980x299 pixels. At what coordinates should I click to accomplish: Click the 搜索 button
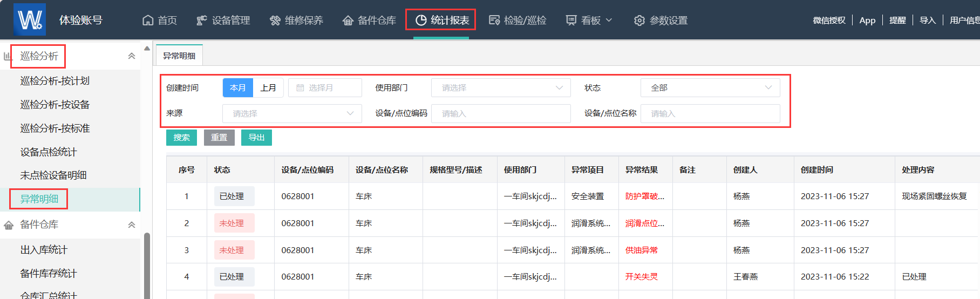[x=182, y=138]
